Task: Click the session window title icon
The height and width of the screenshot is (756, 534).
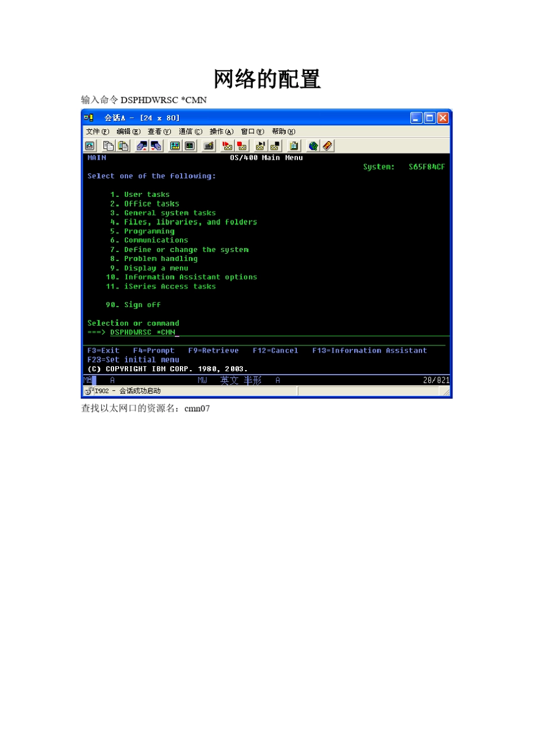Action: (x=89, y=118)
